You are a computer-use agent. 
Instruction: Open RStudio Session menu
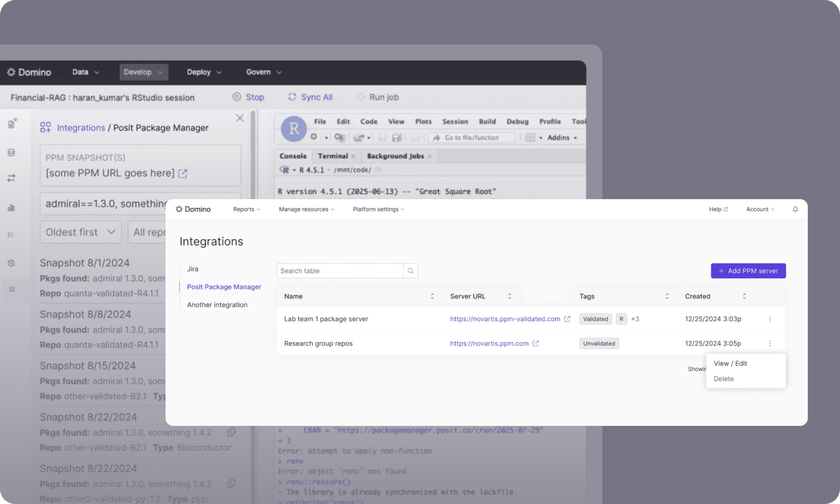455,122
